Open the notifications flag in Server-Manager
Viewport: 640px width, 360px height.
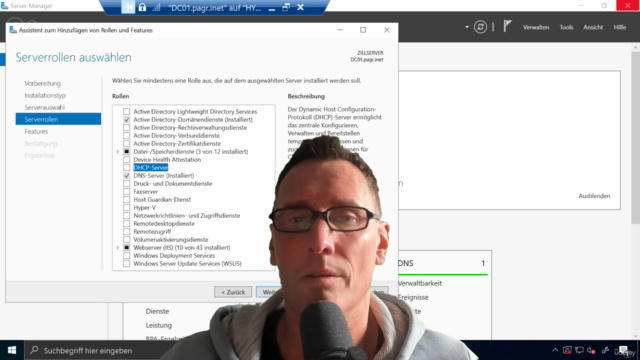[x=507, y=27]
